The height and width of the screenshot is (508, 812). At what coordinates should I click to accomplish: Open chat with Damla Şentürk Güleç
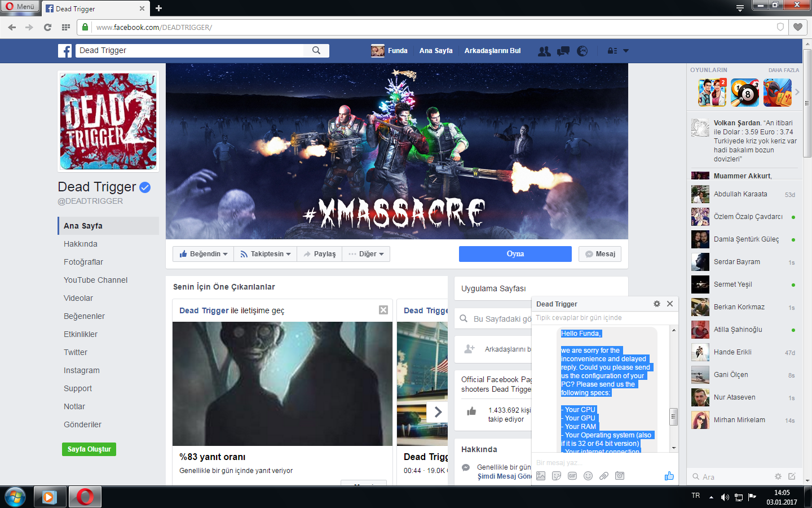[x=744, y=239]
